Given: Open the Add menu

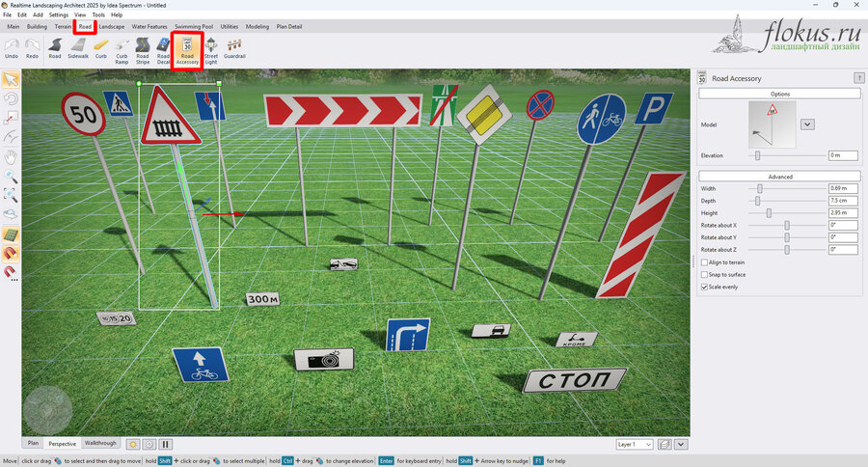Looking at the screenshot, I should tap(38, 15).
